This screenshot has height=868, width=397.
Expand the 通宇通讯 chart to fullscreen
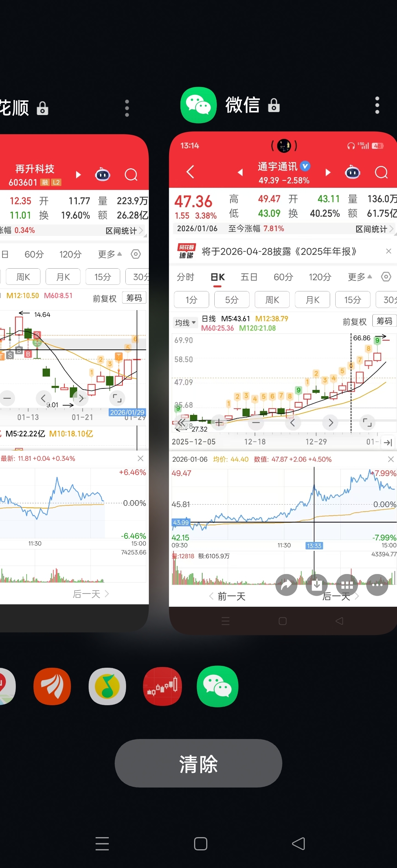[x=367, y=423]
